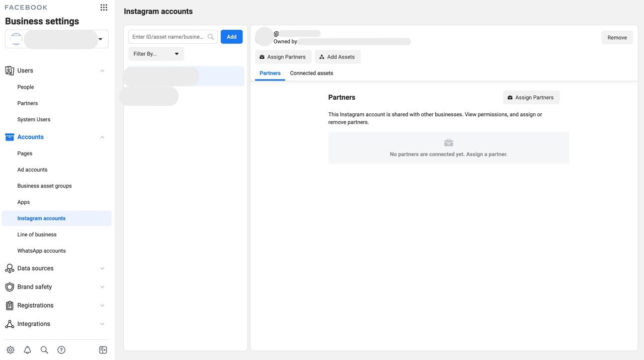Click the Brand safety shield icon
Viewport: 644px width, 360px height.
click(10, 287)
